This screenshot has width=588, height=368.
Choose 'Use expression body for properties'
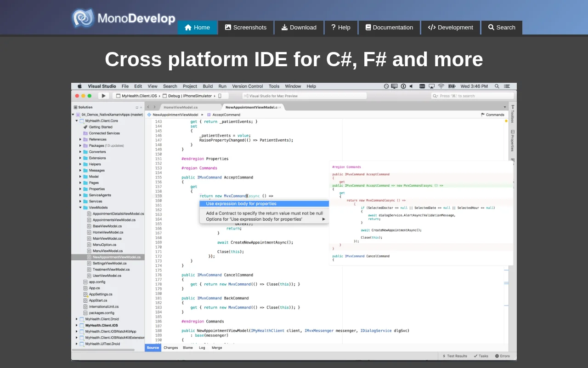[x=264, y=204]
